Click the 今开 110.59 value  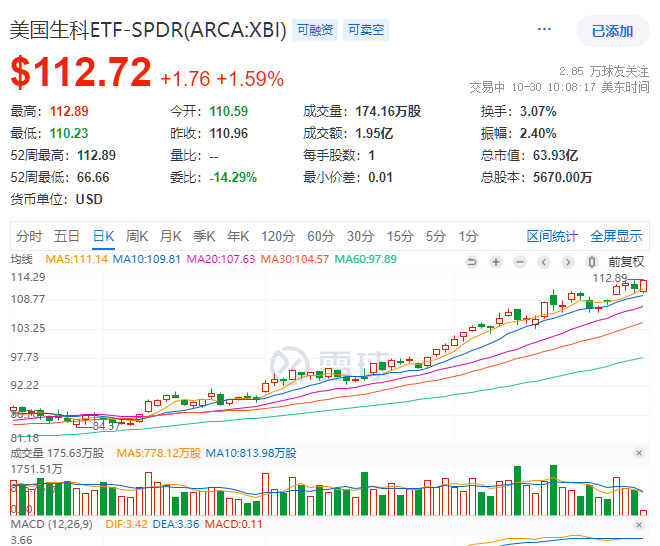229,111
